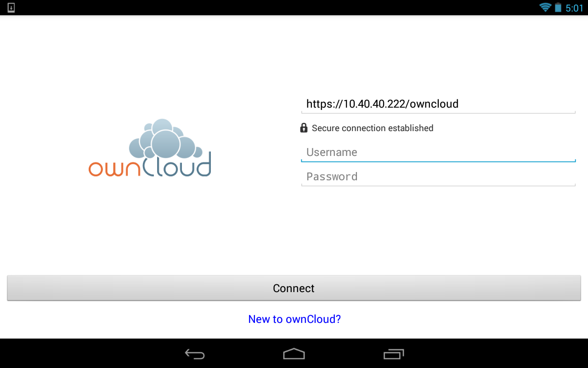
Task: Open the download notification icon in status bar
Action: 11,8
